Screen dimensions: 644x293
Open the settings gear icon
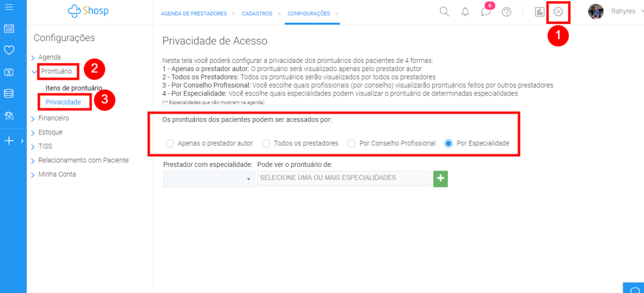pyautogui.click(x=558, y=12)
